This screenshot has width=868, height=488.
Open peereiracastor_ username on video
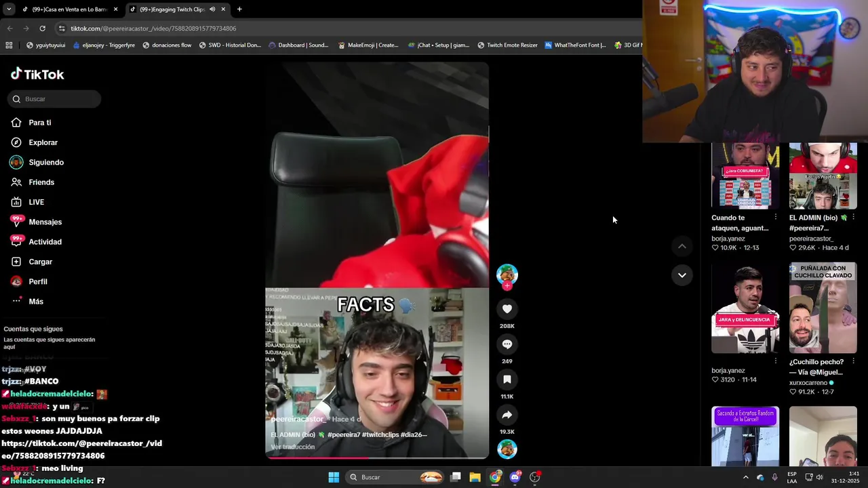[x=299, y=419]
